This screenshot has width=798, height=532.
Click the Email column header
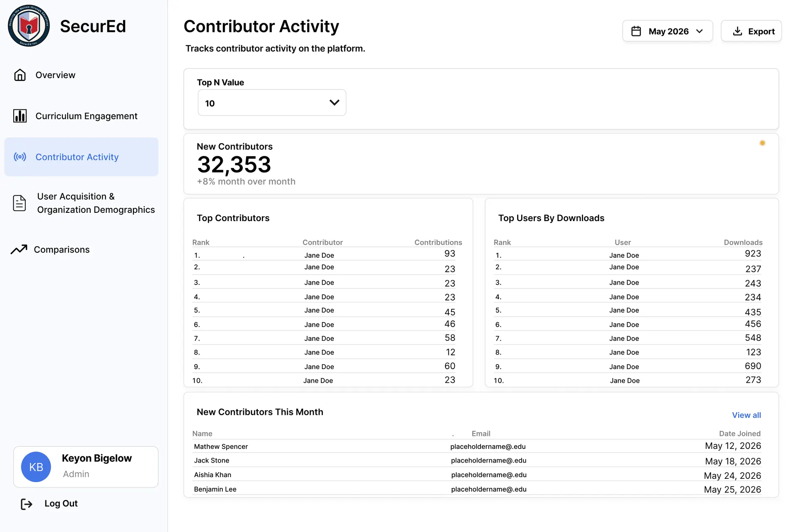click(x=481, y=433)
